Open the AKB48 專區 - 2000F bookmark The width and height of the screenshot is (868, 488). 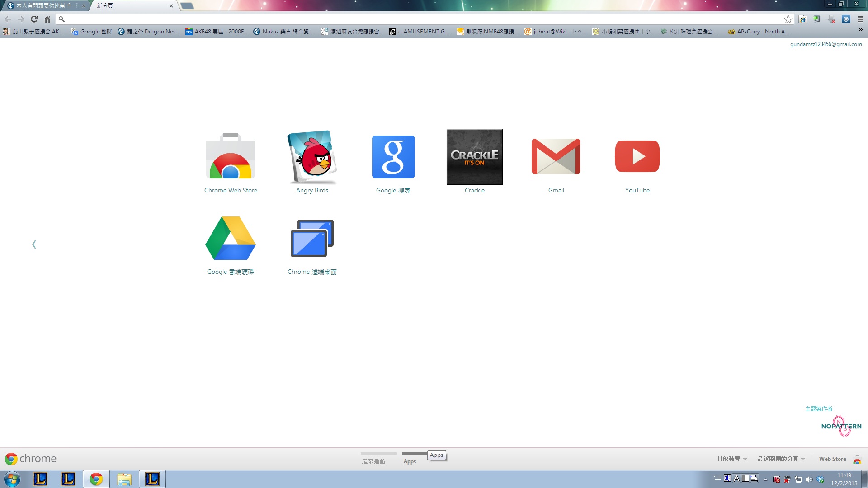(x=217, y=31)
